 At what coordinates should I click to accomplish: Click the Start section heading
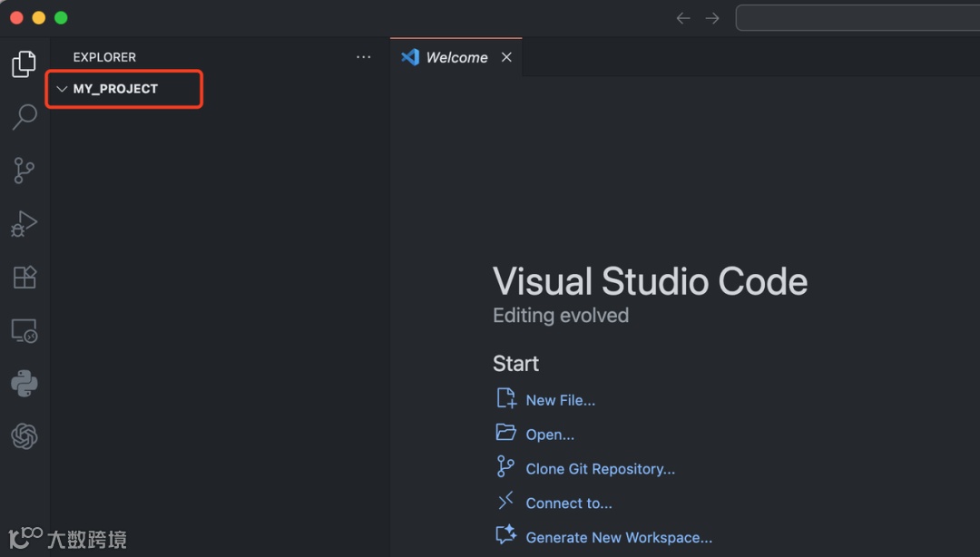coord(515,363)
